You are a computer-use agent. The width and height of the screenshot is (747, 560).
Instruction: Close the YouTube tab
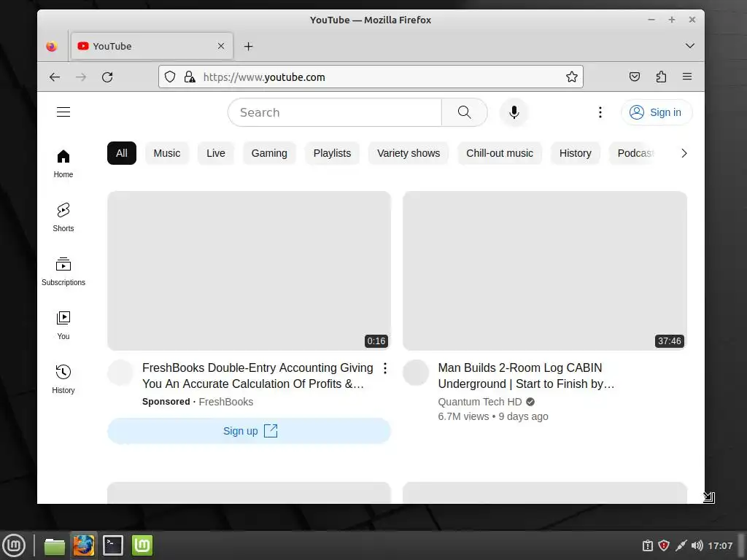[221, 46]
